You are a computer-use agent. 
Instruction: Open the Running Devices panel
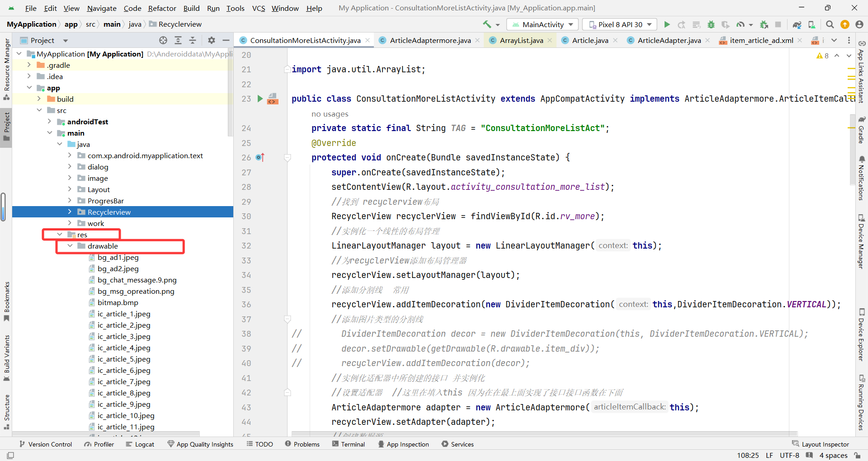(x=862, y=402)
